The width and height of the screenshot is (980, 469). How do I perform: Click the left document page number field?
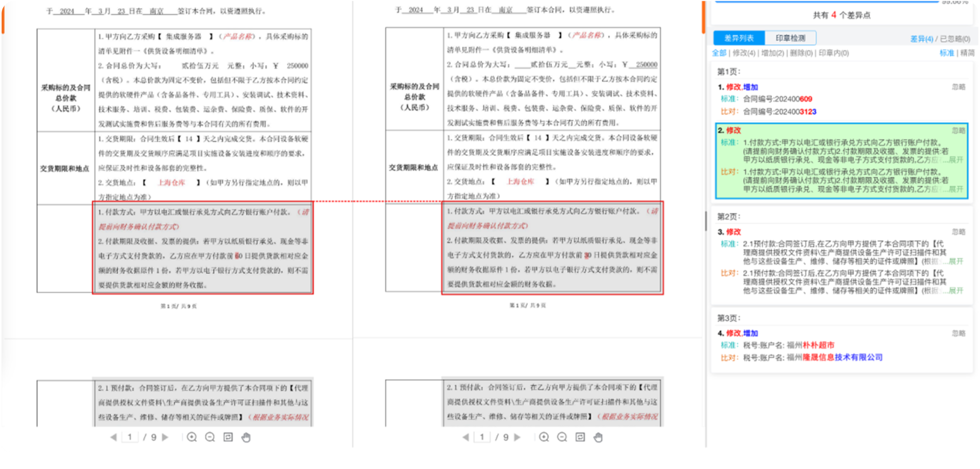(x=130, y=437)
